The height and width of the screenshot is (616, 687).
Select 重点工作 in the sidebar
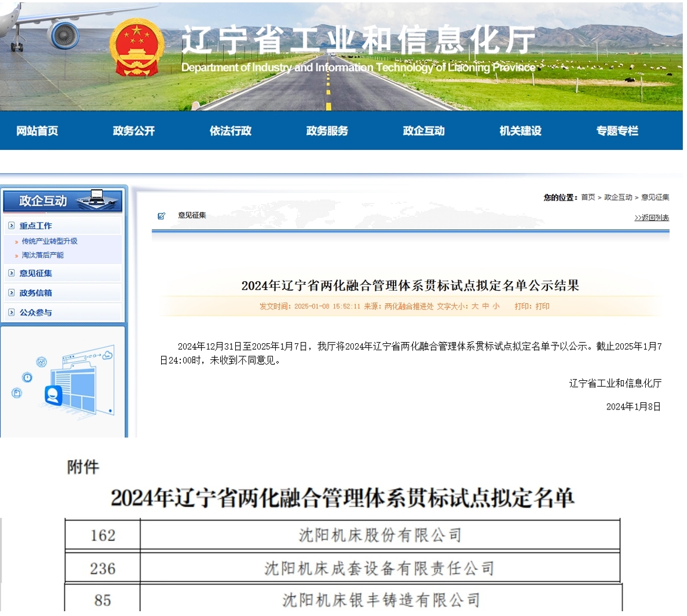(x=35, y=226)
